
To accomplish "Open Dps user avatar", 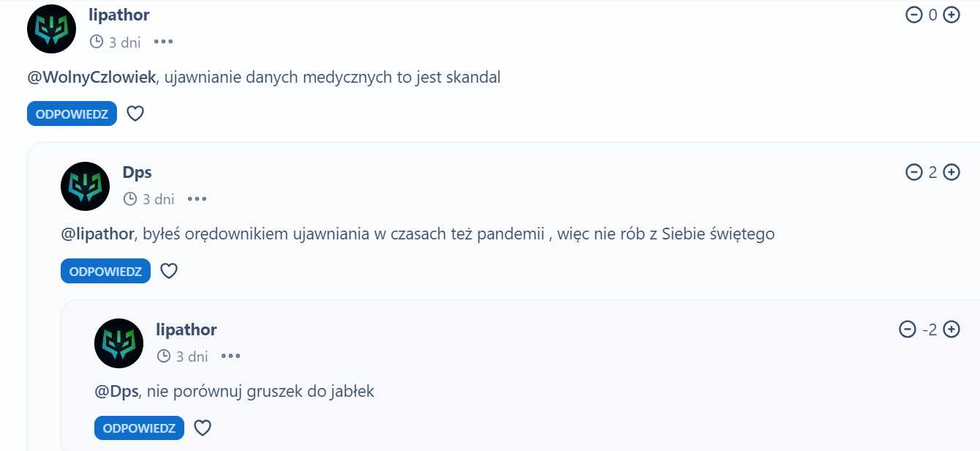I will pos(85,186).
